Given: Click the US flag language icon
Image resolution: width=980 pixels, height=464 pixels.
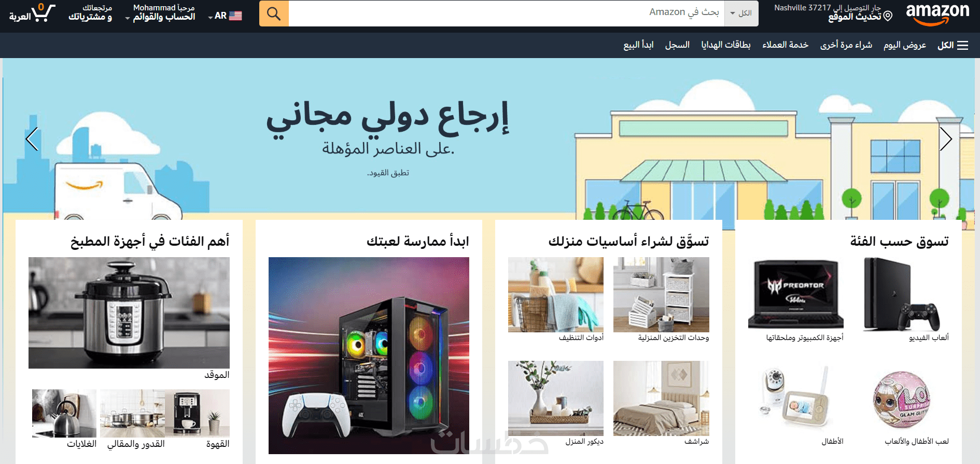Looking at the screenshot, I should [x=235, y=16].
